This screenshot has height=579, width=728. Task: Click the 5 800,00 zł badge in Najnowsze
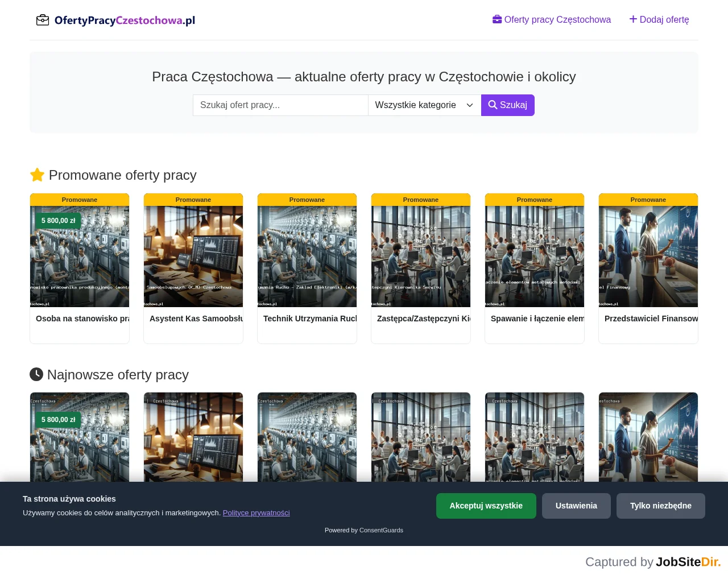(x=58, y=420)
